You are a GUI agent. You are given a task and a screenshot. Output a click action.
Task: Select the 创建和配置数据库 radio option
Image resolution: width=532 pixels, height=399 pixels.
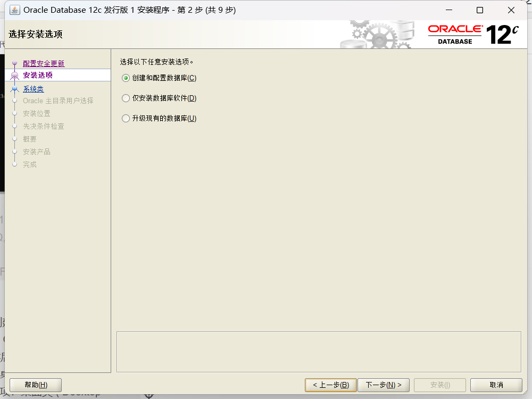[159, 78]
